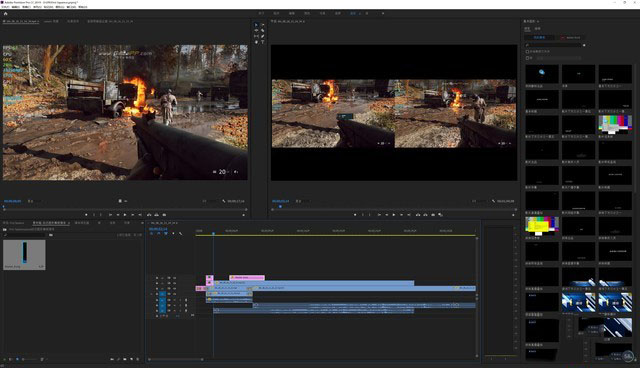Overwrite the sequence with the source clip

156,215
